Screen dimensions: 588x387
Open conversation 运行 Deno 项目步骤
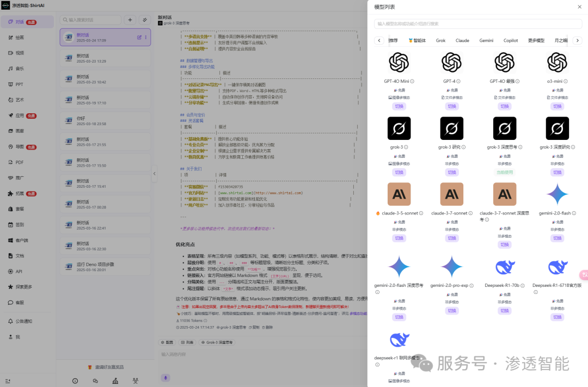tap(106, 267)
